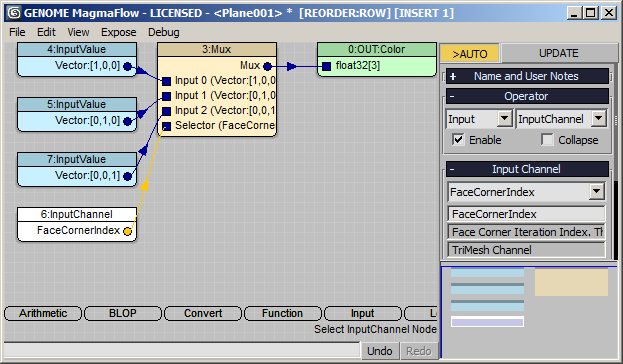
Task: Collapse the Input Channel rollout
Action: click(x=527, y=169)
